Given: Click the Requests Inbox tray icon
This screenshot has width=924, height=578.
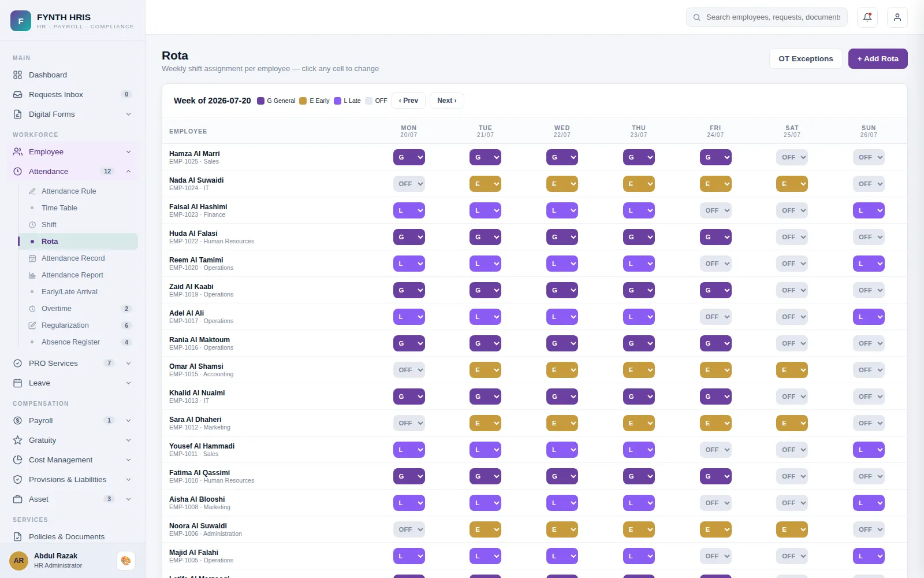Looking at the screenshot, I should [18, 95].
